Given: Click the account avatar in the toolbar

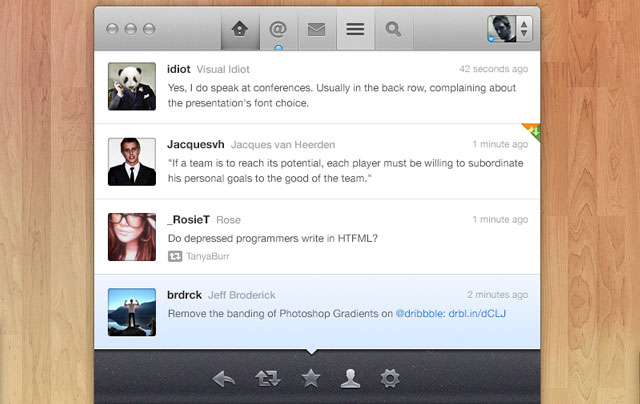Looking at the screenshot, I should [502, 29].
